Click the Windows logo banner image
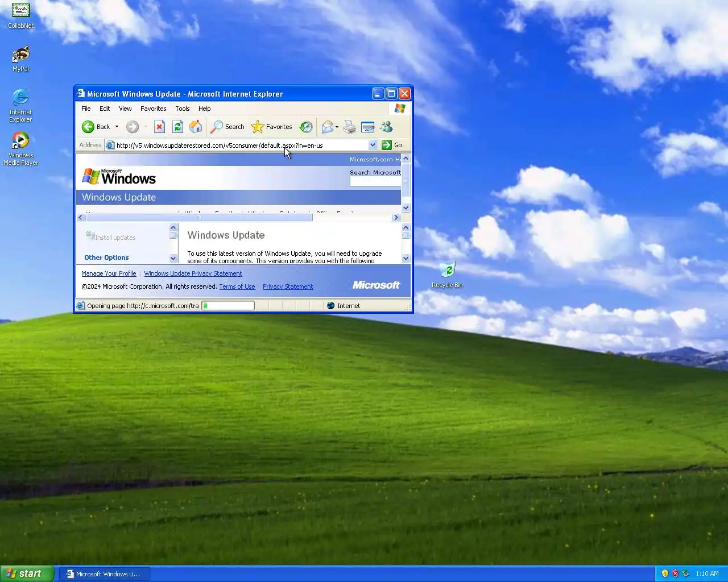 tap(119, 177)
